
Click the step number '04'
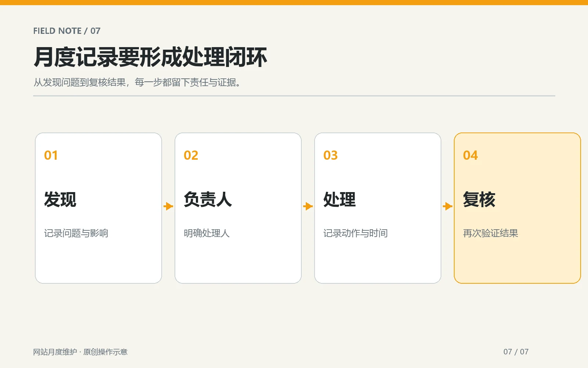pos(470,155)
